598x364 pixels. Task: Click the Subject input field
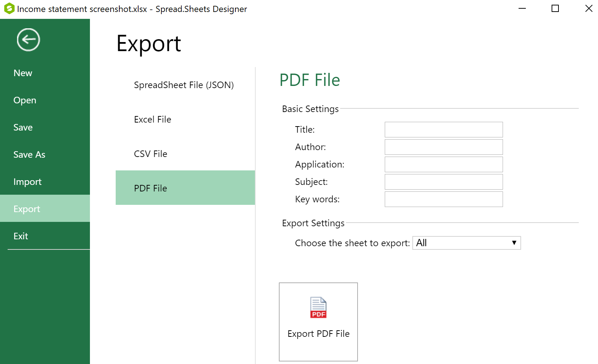point(444,182)
